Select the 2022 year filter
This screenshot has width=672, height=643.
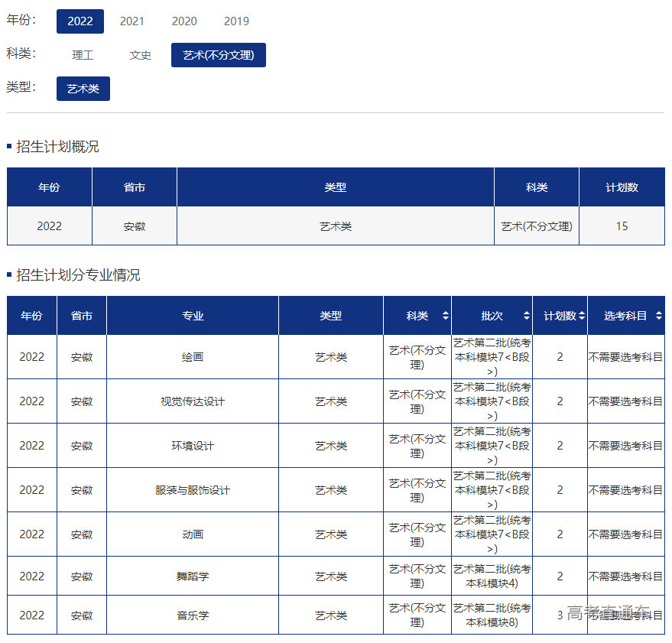(80, 21)
